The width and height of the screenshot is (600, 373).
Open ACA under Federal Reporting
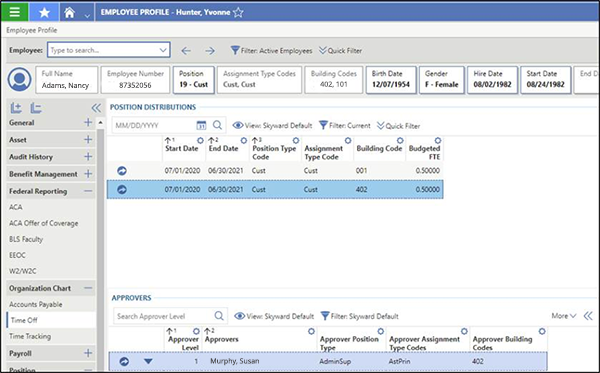point(16,207)
